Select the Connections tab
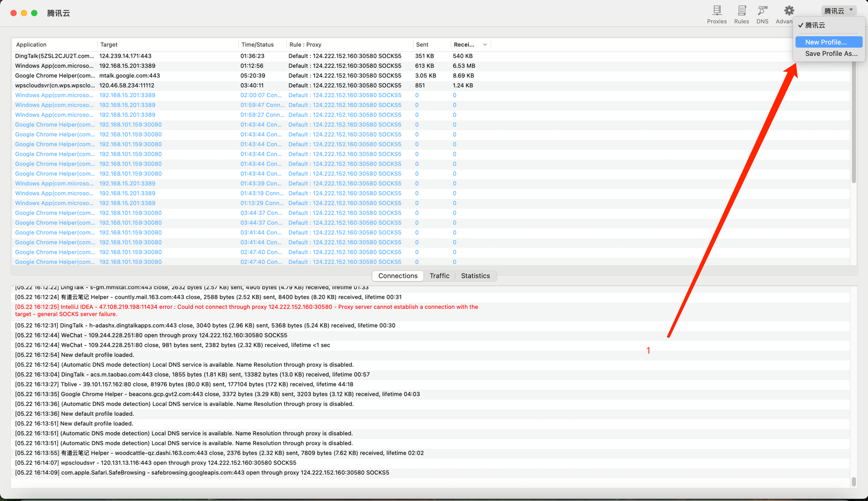 tap(397, 276)
